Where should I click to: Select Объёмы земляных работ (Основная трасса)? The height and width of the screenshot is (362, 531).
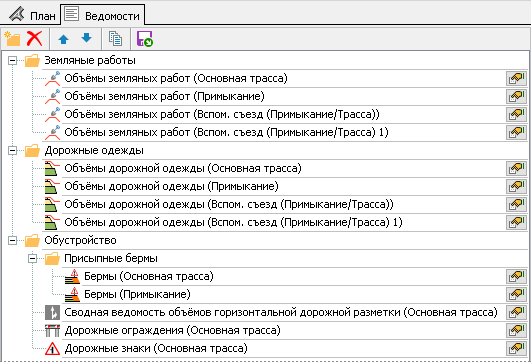click(176, 79)
